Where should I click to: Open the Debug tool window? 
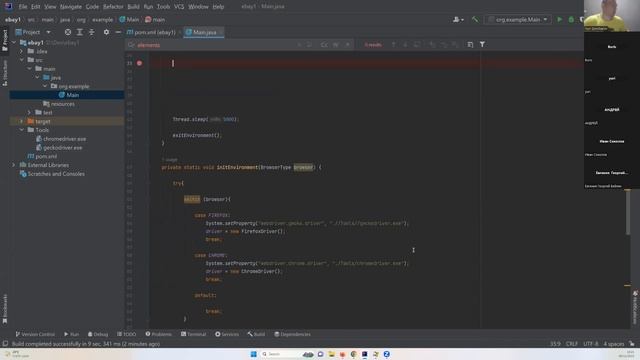(x=98, y=334)
